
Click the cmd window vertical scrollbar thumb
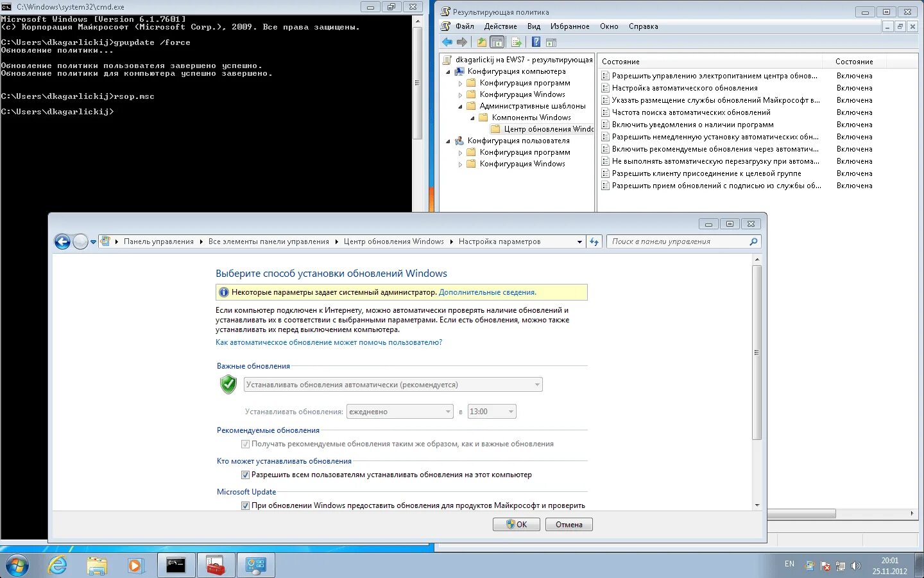click(x=418, y=82)
